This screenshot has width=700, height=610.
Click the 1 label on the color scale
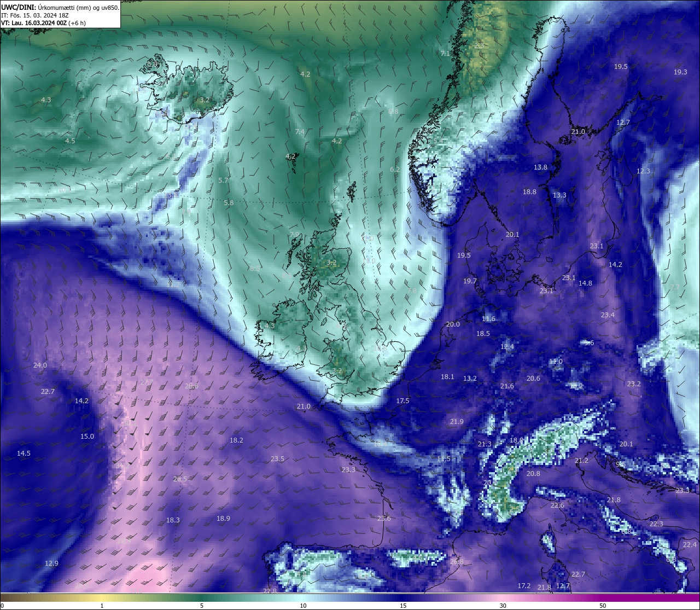pos(102,606)
